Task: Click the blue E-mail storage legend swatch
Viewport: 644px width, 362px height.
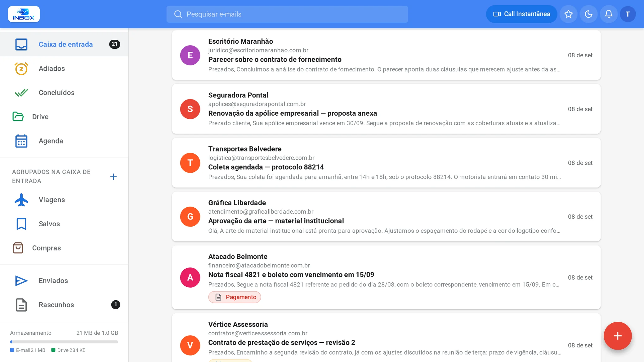Action: [x=12, y=350]
